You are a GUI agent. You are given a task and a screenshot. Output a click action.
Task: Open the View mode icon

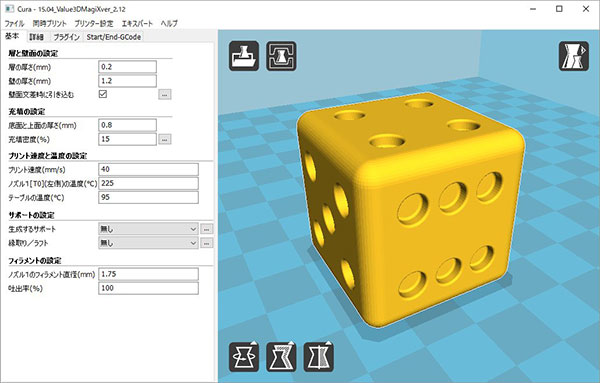click(574, 56)
